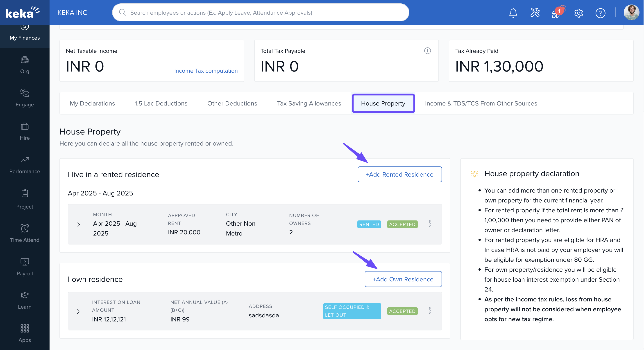The height and width of the screenshot is (350, 644).
Task: Click the Total Tax Payable info icon
Action: (427, 51)
